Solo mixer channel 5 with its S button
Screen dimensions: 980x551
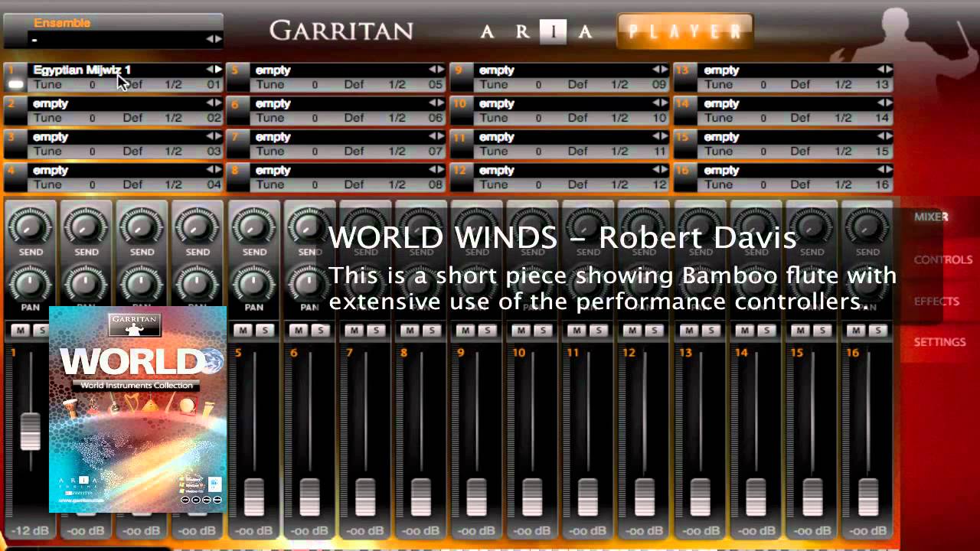pos(265,330)
